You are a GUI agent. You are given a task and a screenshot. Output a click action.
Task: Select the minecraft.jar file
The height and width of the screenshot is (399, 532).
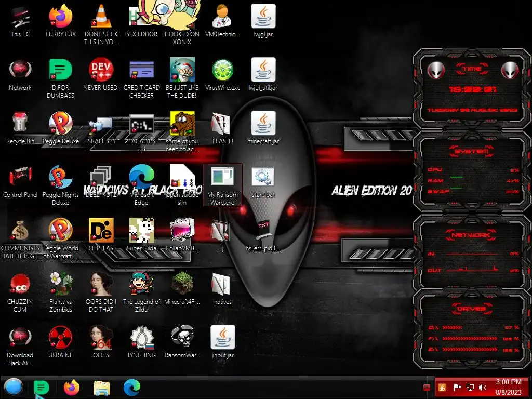click(263, 128)
